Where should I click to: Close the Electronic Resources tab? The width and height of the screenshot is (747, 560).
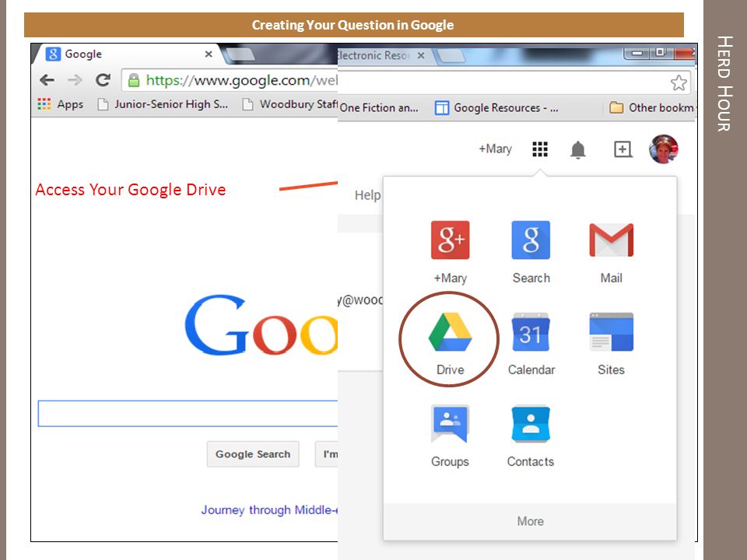coord(421,56)
